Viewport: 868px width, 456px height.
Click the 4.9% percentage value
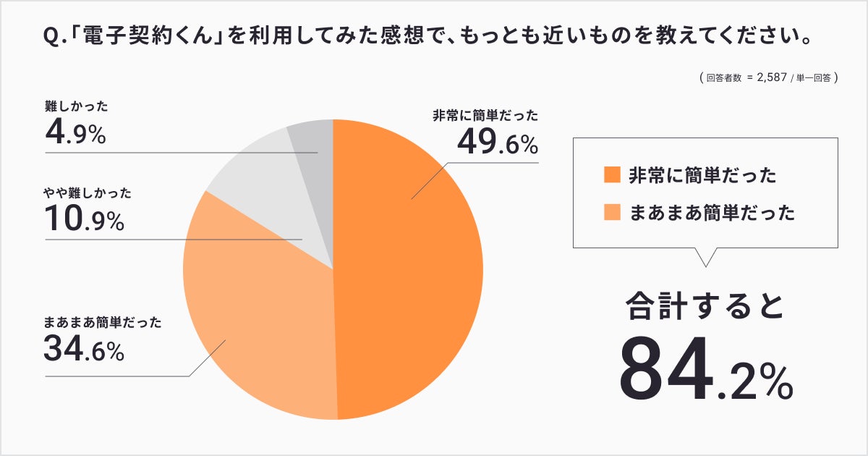pyautogui.click(x=75, y=134)
